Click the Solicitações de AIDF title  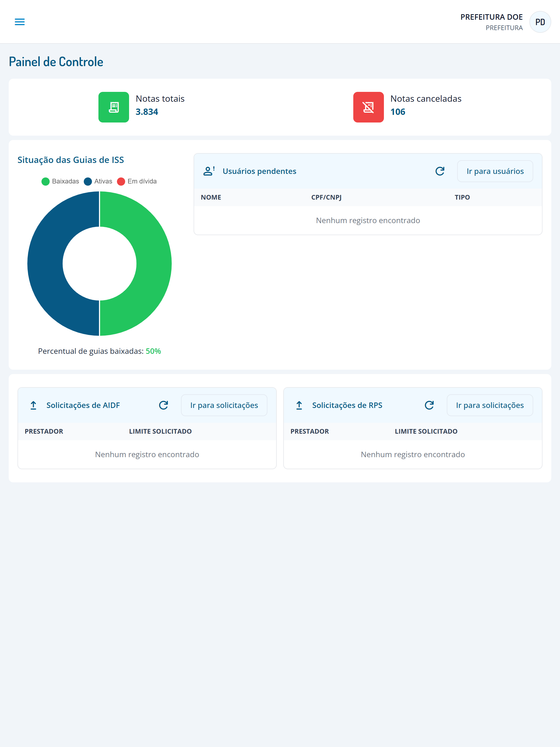pos(83,405)
